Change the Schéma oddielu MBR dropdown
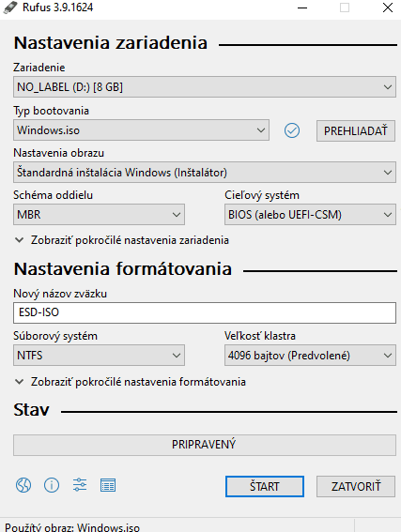Viewport: 401px width, 532px height. [99, 215]
